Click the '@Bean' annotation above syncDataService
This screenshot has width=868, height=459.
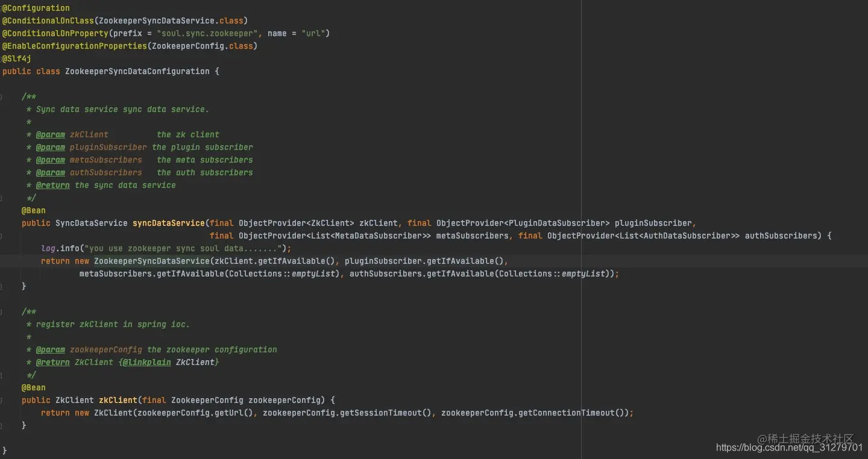pos(34,210)
